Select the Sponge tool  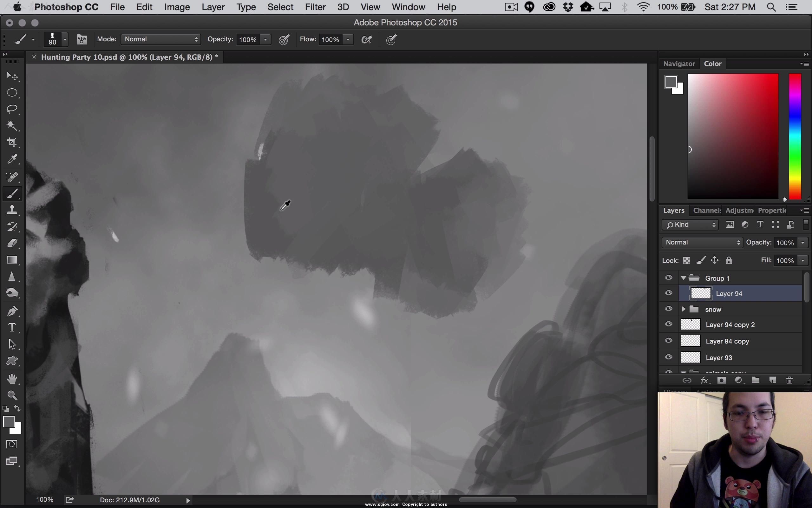(12, 293)
